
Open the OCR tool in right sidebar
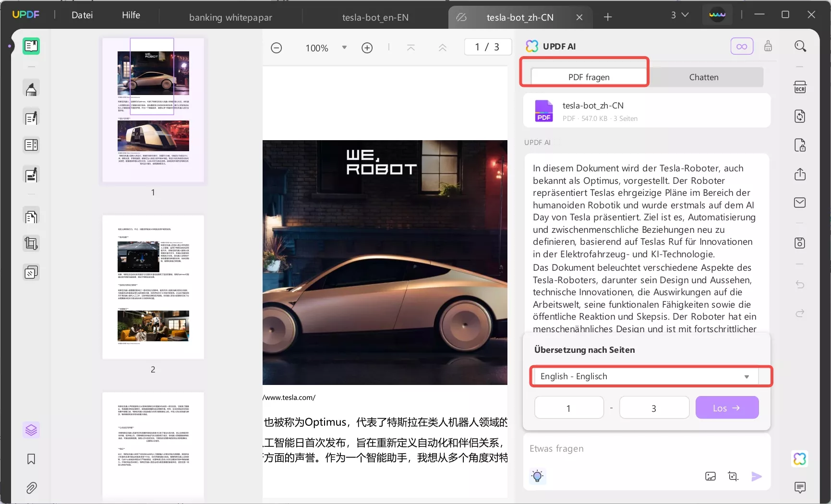(x=800, y=87)
